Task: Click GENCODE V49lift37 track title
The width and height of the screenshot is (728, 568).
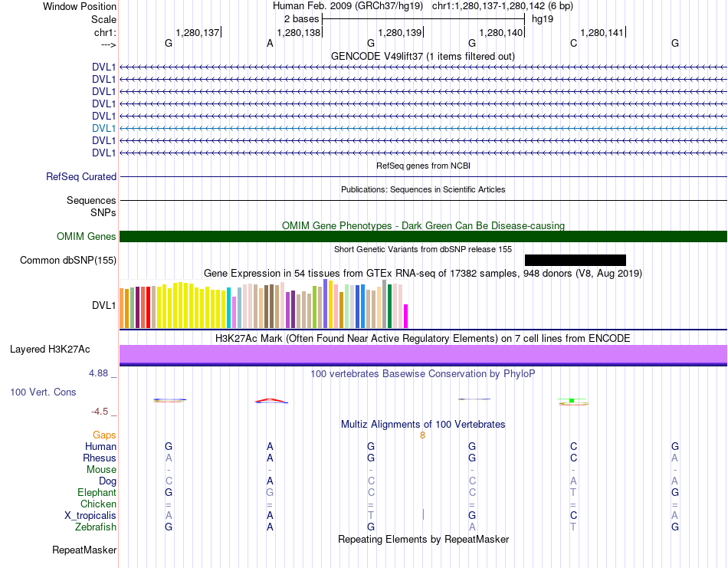Action: point(423,56)
